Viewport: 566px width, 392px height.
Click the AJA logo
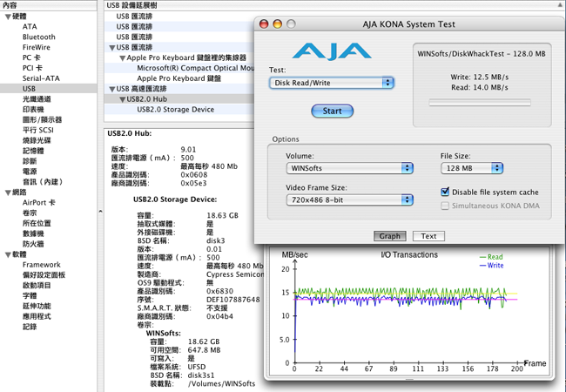click(x=332, y=51)
